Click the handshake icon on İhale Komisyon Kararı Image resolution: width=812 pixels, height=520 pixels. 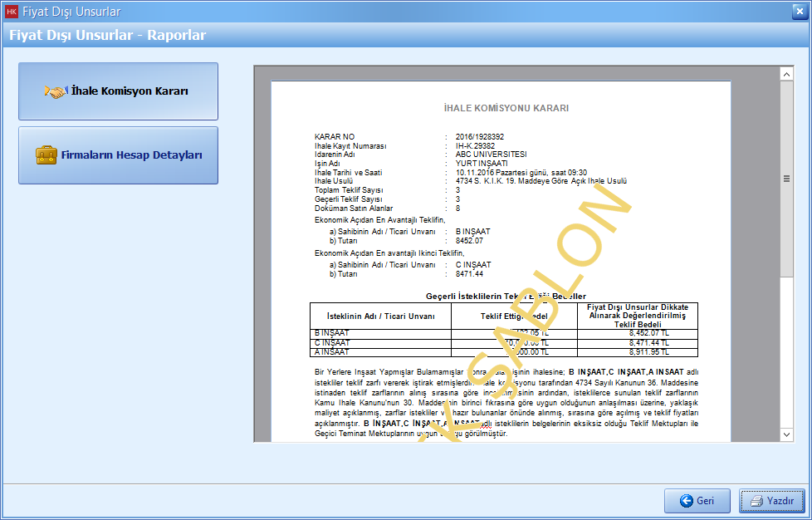click(x=56, y=91)
